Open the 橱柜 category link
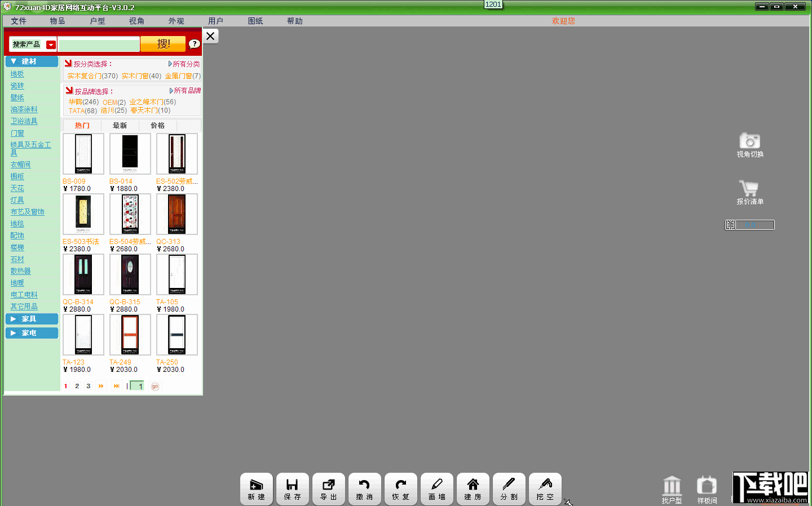Image resolution: width=812 pixels, height=506 pixels. [17, 176]
